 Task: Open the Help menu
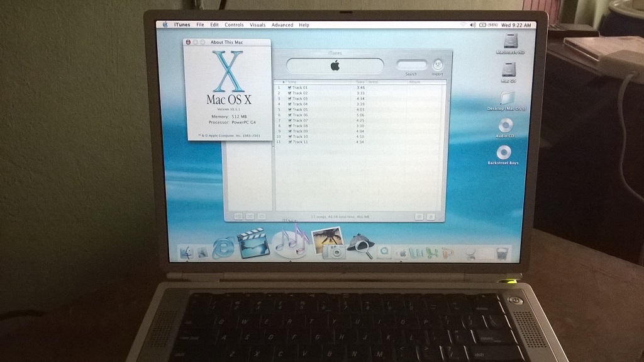pyautogui.click(x=304, y=25)
